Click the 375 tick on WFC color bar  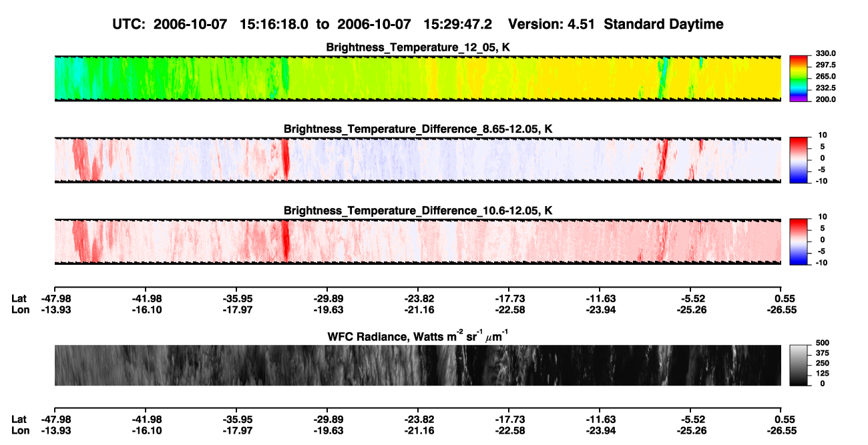[823, 352]
